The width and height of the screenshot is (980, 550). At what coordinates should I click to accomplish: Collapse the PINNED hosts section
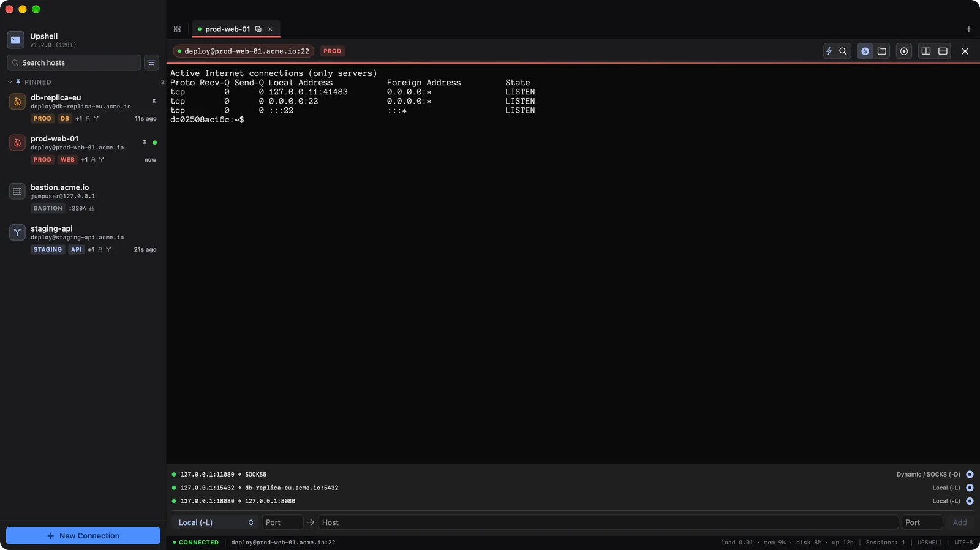(10, 82)
